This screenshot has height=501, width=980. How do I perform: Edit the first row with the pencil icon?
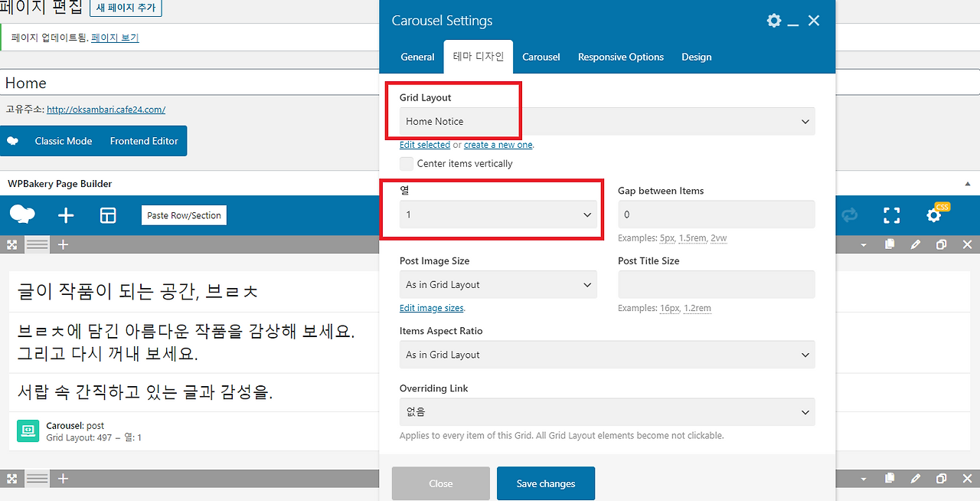(x=915, y=244)
